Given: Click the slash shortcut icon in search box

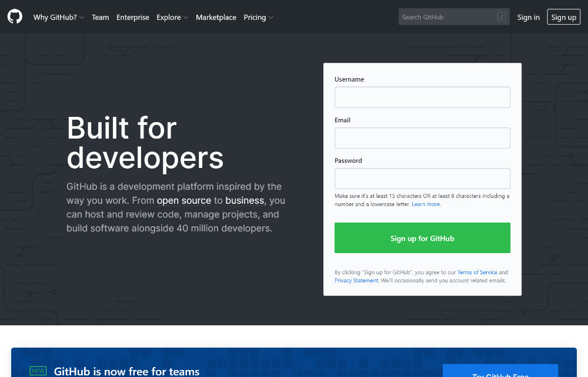Looking at the screenshot, I should [x=502, y=17].
